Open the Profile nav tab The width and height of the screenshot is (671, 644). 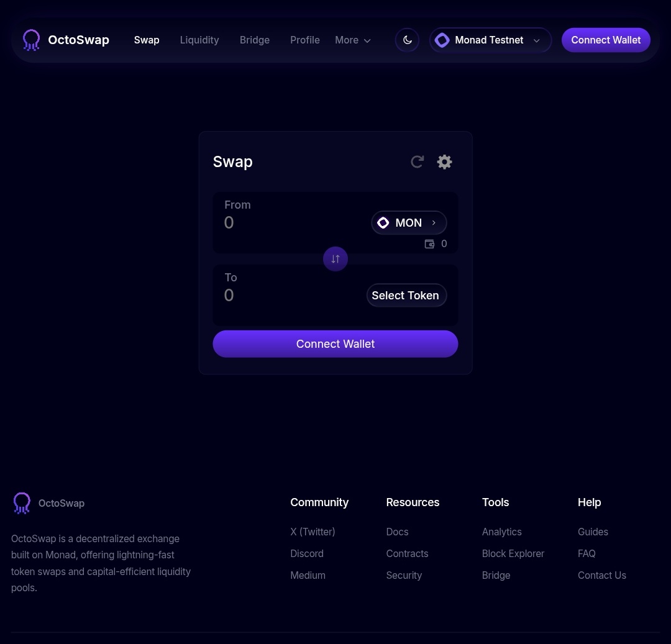[x=304, y=40]
